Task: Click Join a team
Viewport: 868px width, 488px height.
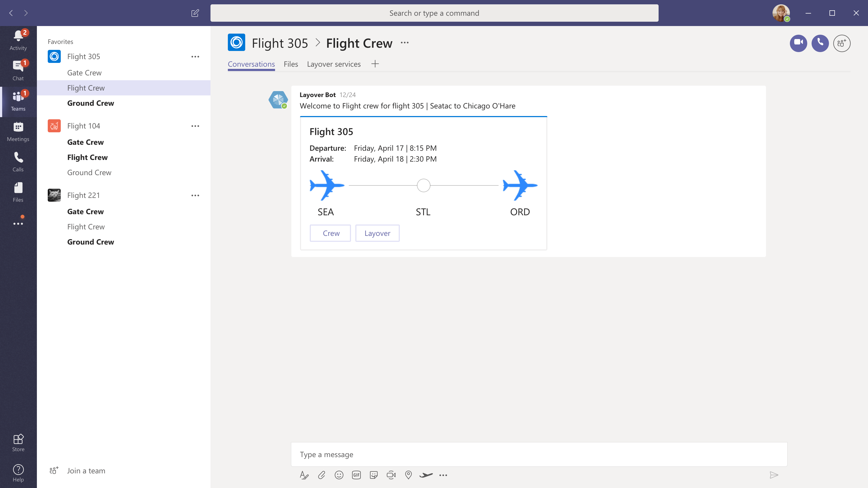Action: (78, 470)
